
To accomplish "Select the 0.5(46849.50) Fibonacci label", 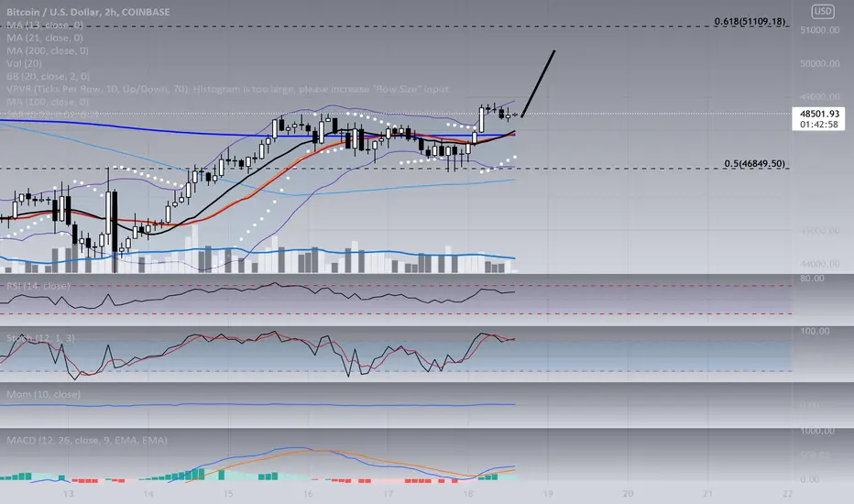I will pos(755,163).
